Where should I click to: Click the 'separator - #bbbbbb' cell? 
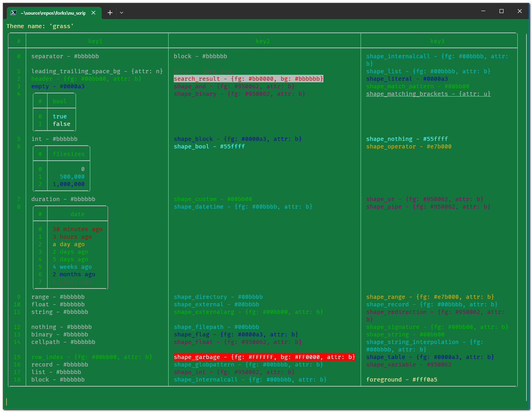(x=65, y=56)
